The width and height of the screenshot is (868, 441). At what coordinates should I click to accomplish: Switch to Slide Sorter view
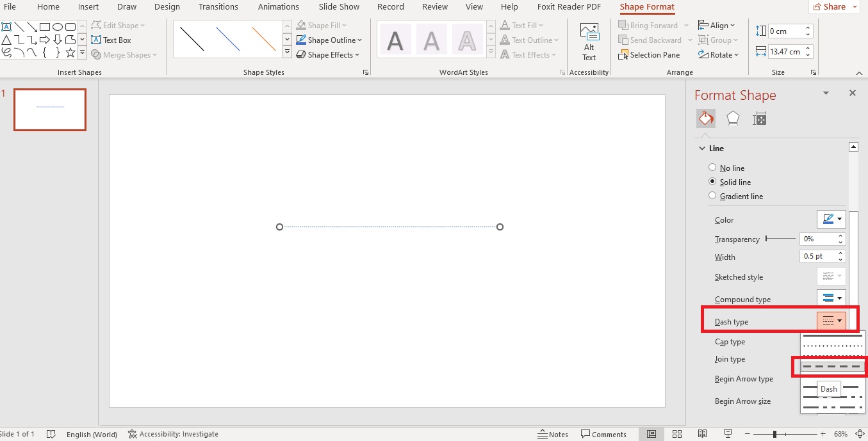pyautogui.click(x=677, y=433)
